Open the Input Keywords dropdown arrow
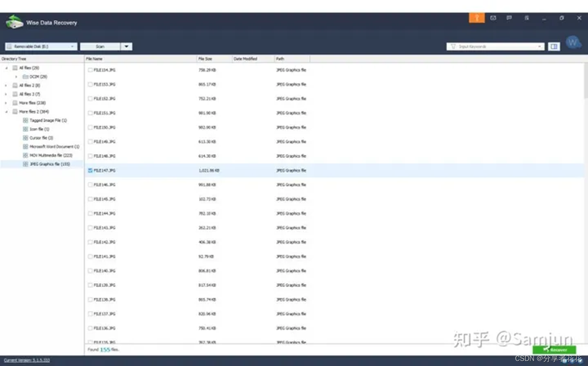This screenshot has height=366, width=588. (x=540, y=47)
